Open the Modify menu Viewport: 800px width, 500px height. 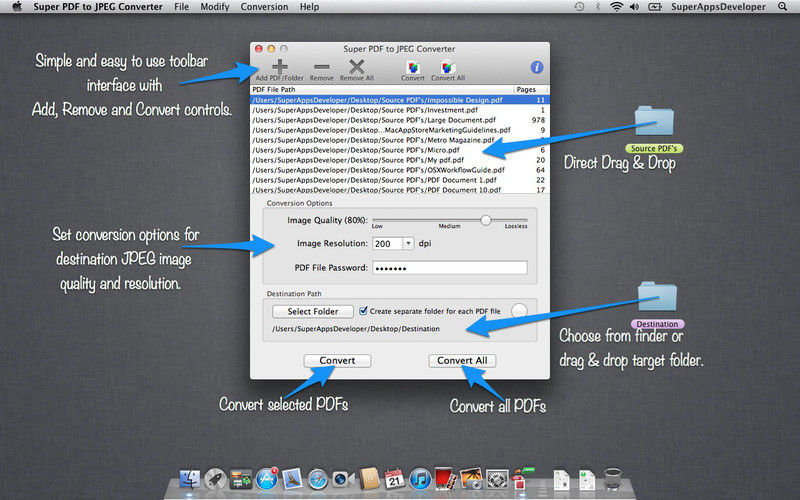point(215,7)
